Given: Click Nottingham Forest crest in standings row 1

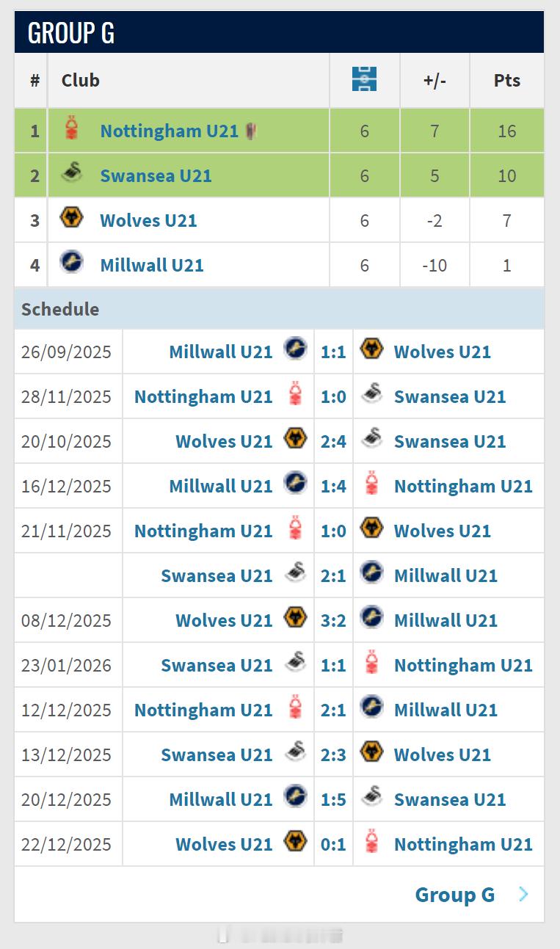Looking at the screenshot, I should pos(71,128).
